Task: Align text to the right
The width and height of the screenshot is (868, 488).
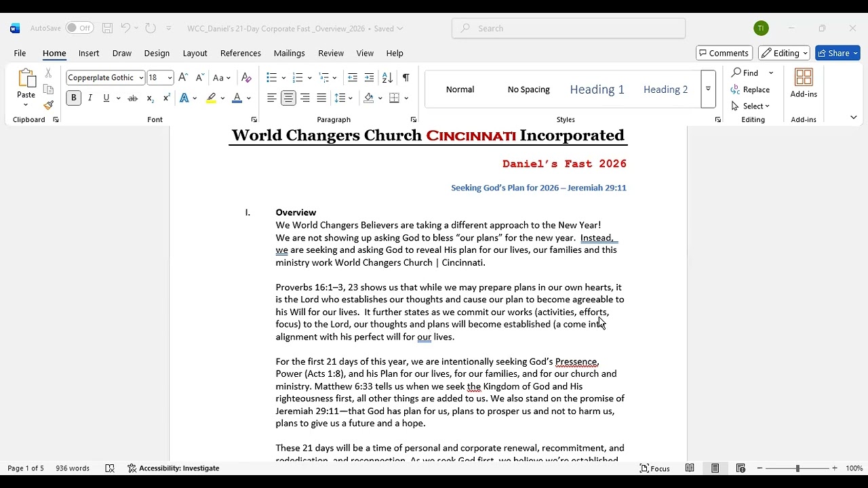Action: (305, 98)
